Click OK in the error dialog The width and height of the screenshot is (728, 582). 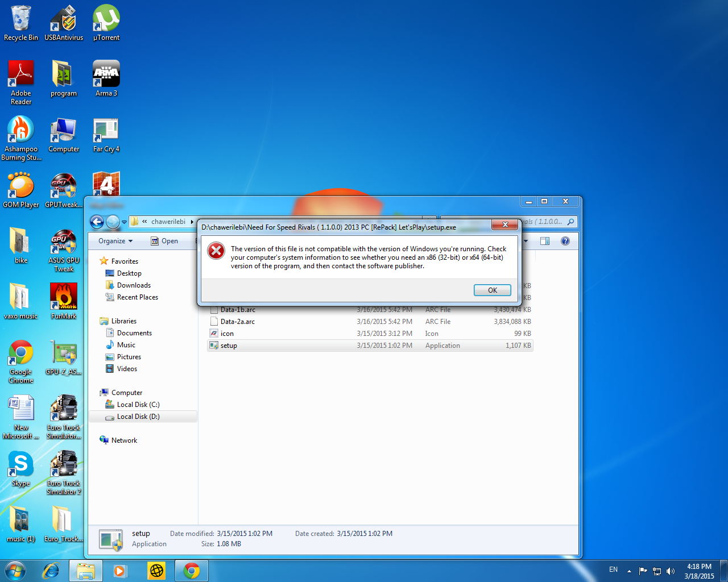493,290
